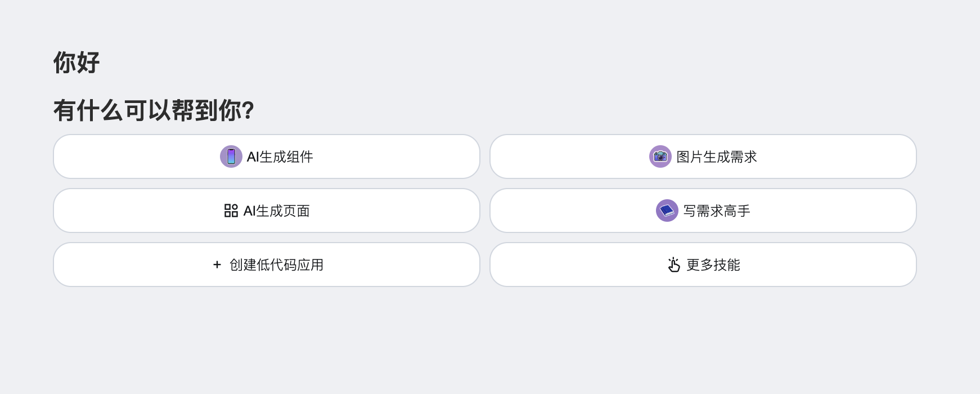This screenshot has width=980, height=394.
Task: Show more skills via 更多技能
Action: (x=703, y=265)
